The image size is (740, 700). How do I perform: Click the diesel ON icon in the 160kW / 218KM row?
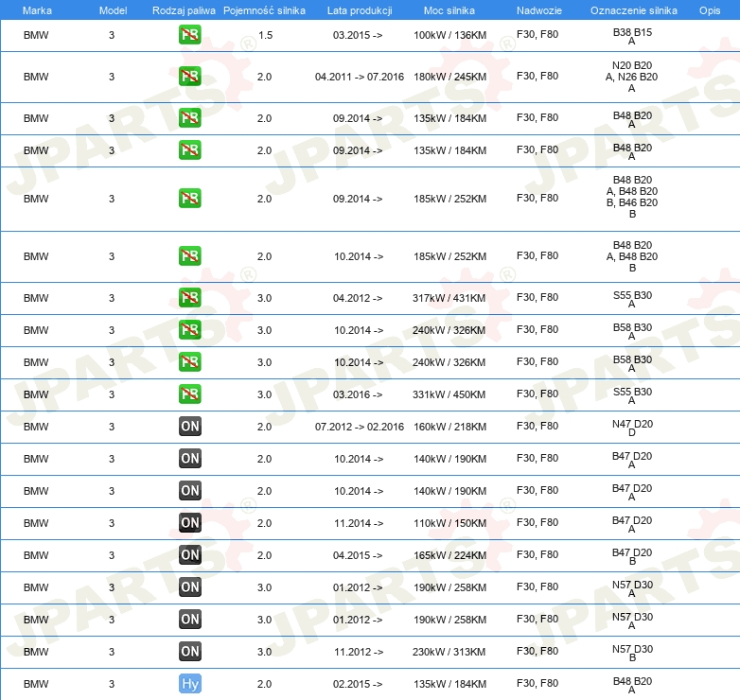[189, 427]
